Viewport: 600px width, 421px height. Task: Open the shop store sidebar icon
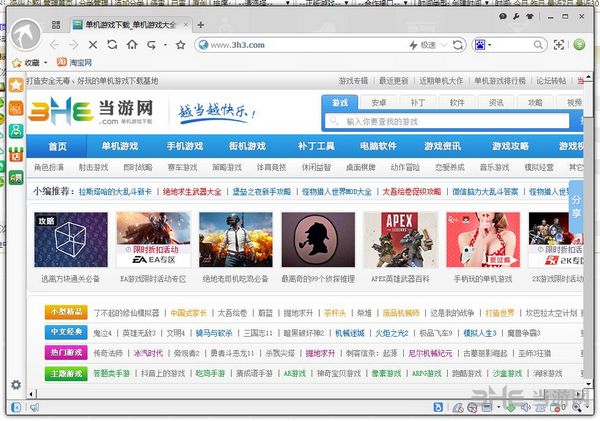point(16,154)
